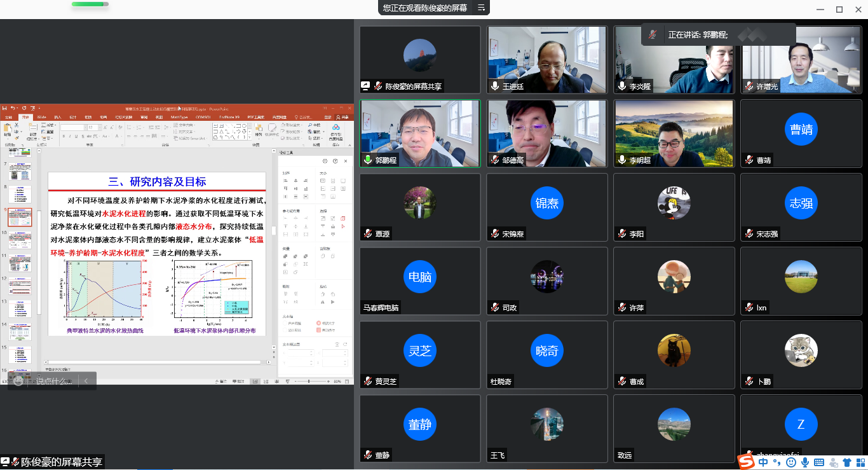Toggle punctuation mode on Sogou toolbar
Screen dimensions: 868x470
point(778,462)
